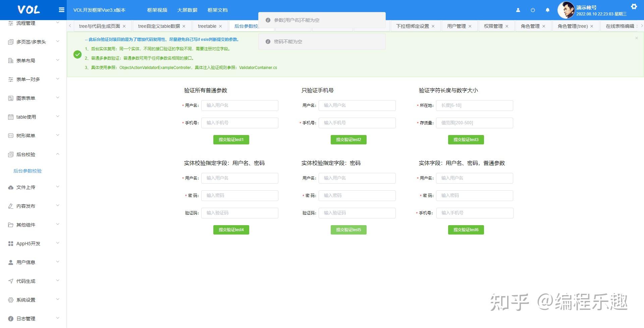
Task: Open the 流程管理 sidebar icon
Action: click(10, 23)
